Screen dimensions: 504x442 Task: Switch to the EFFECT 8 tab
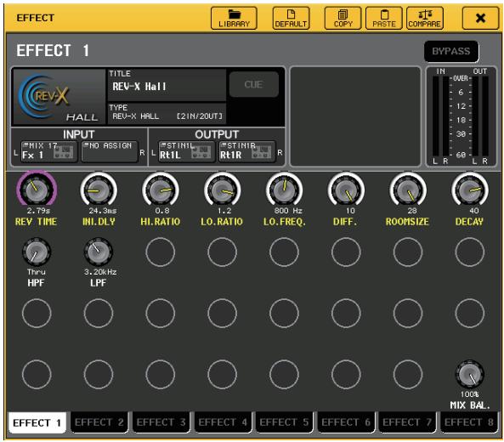(469, 422)
